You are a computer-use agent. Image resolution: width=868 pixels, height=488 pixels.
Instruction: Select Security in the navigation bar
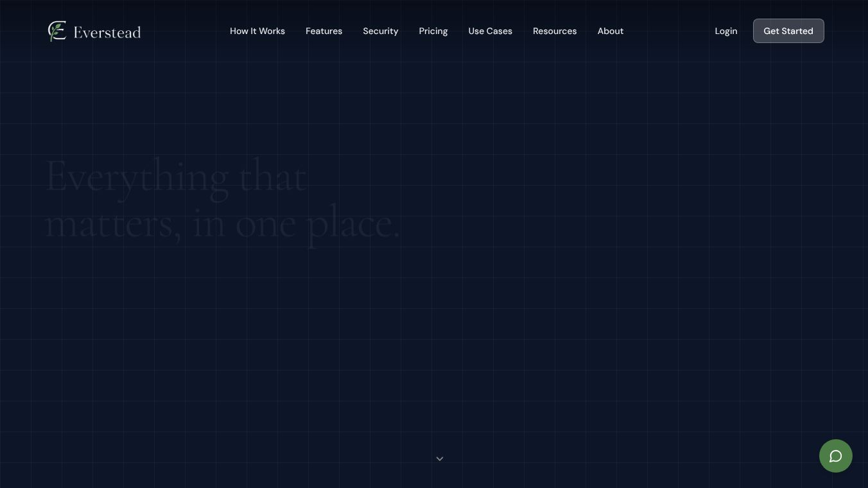381,31
